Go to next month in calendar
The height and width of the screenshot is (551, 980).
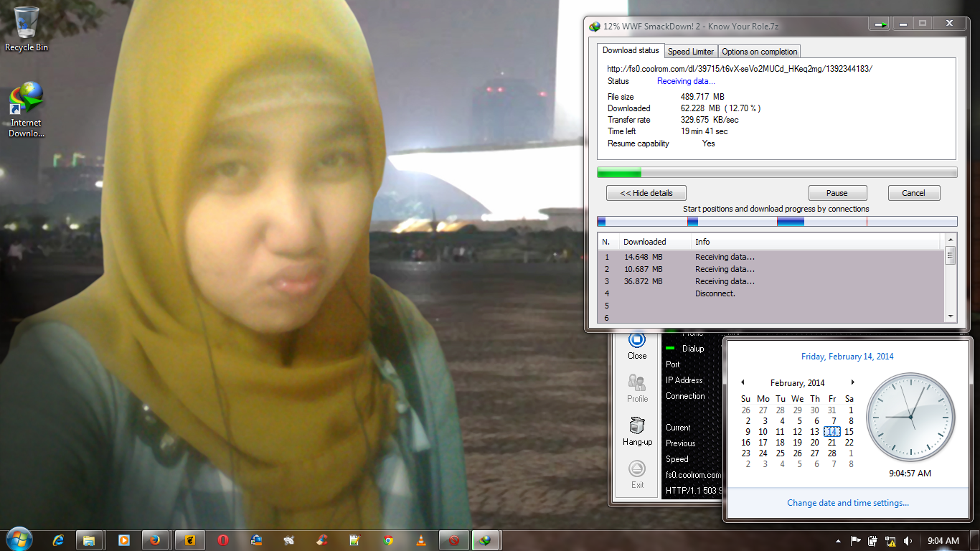852,382
